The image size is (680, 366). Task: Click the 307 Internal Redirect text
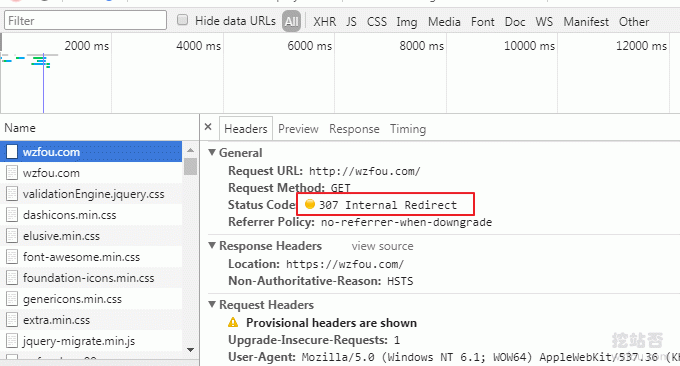tap(388, 205)
